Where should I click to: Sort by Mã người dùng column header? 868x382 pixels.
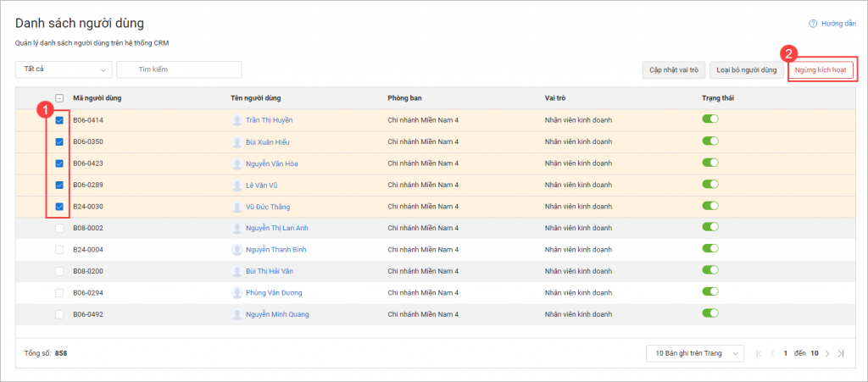click(97, 98)
